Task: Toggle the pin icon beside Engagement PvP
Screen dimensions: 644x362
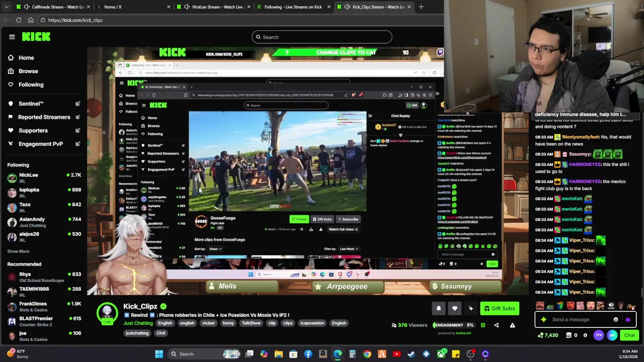Action: (x=77, y=144)
